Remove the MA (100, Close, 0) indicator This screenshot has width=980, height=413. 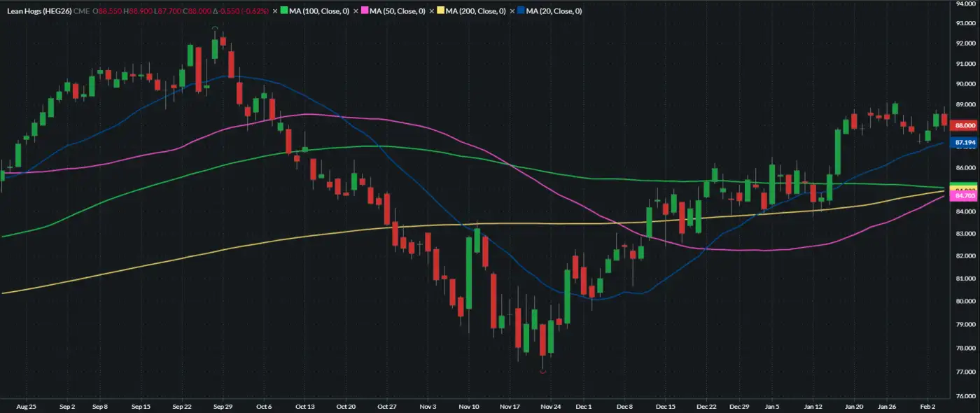point(275,11)
